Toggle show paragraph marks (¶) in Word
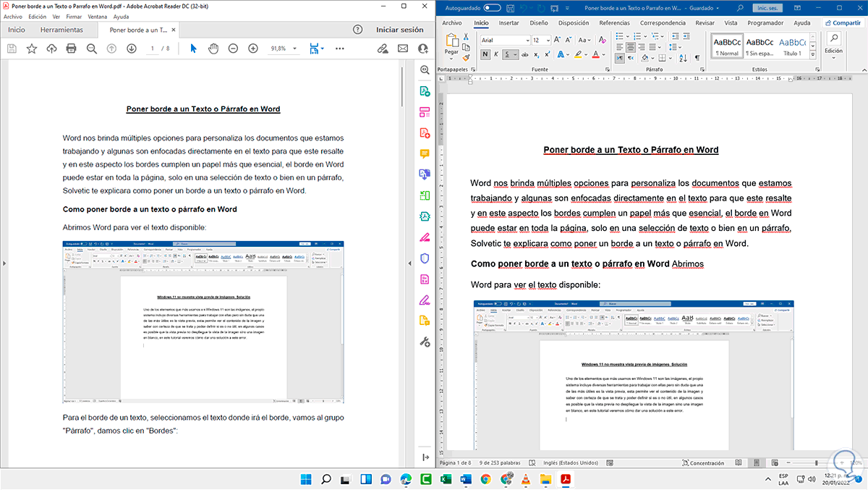The width and height of the screenshot is (868, 490). point(697,58)
